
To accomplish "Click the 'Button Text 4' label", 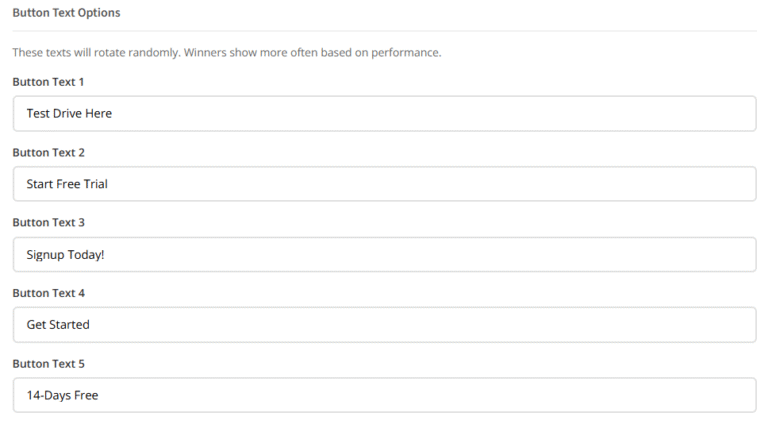I will [x=49, y=293].
